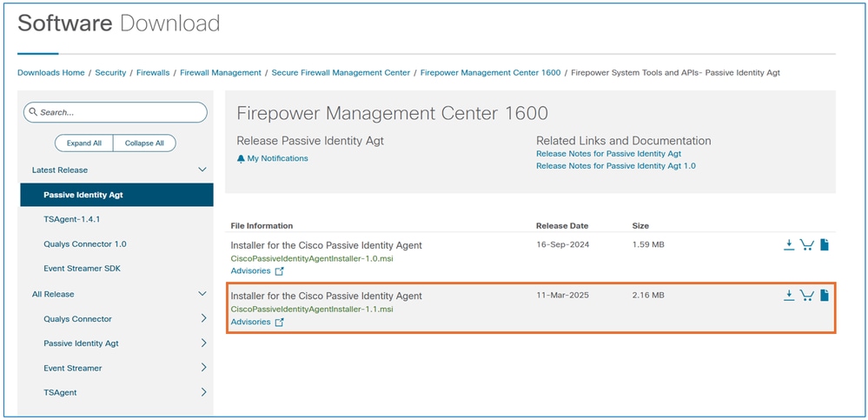Click the sidebar Search field
Screen dimensions: 868x420
[x=116, y=112]
